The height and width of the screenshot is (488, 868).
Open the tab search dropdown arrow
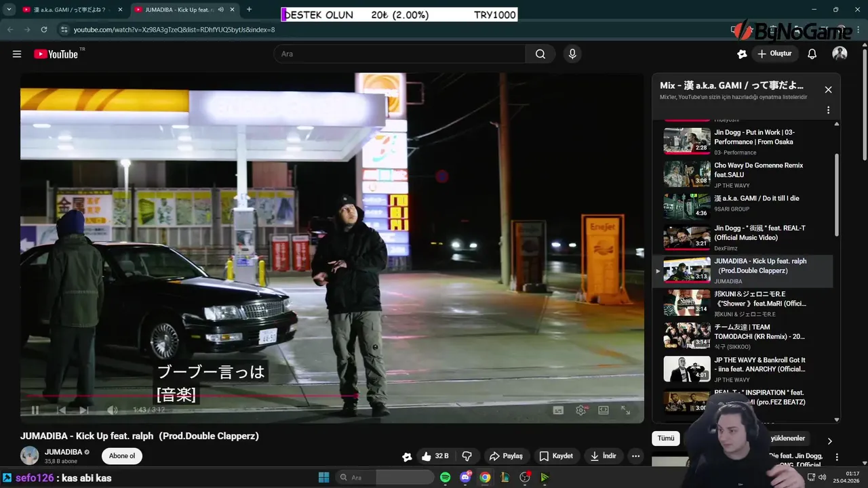(x=9, y=9)
